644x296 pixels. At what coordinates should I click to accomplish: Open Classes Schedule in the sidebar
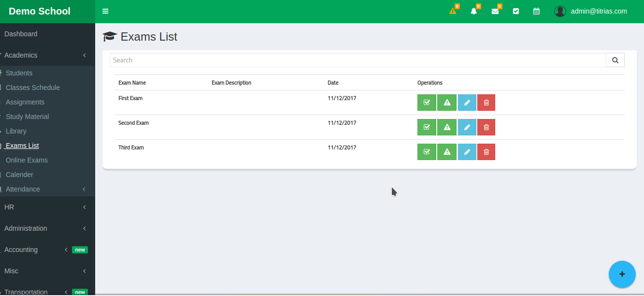click(33, 88)
